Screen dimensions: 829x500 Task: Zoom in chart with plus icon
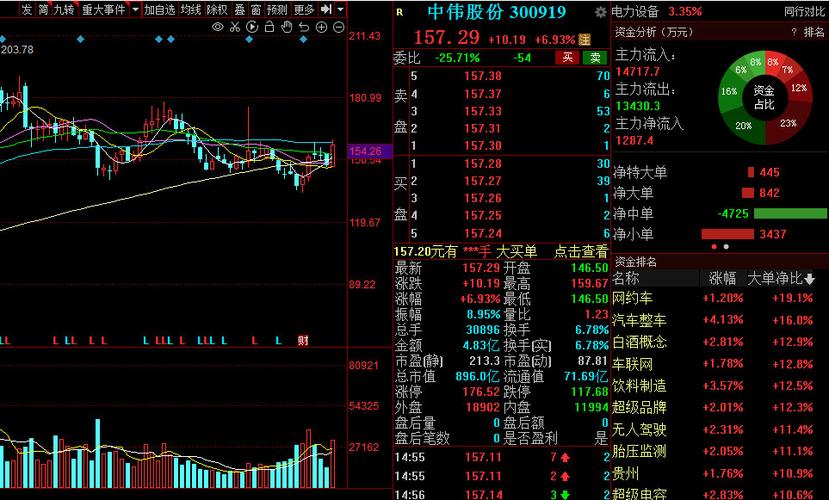[x=321, y=27]
